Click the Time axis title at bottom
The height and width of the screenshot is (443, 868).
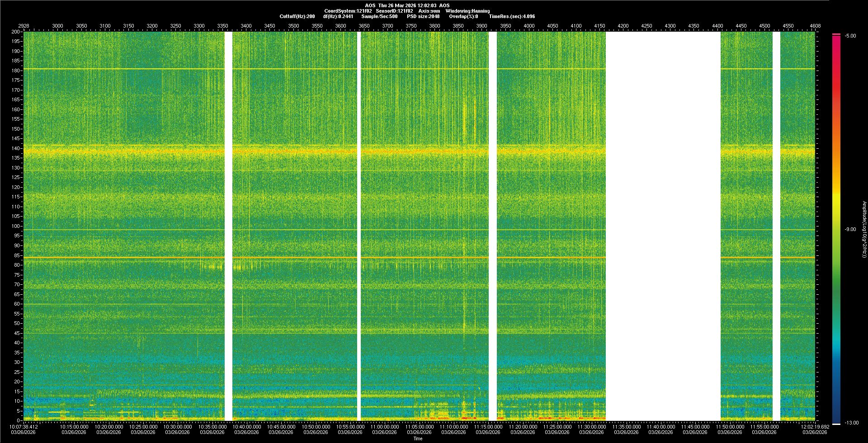click(x=418, y=438)
